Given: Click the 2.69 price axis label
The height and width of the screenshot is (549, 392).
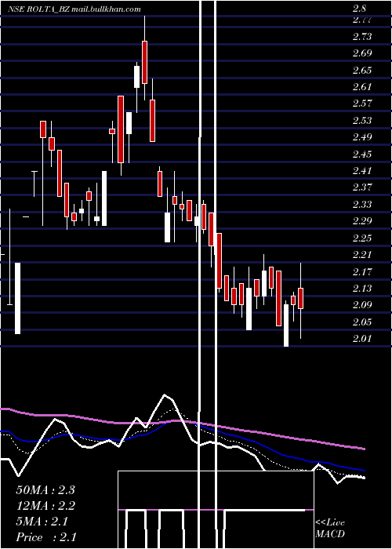Looking at the screenshot, I should 362,53.
